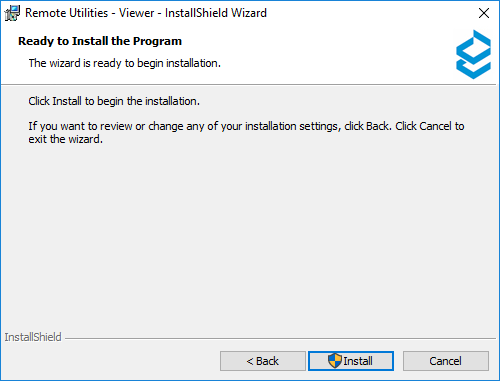The width and height of the screenshot is (500, 381).
Task: Click the word 'Cancel' on the Cancel button
Action: coord(446,361)
